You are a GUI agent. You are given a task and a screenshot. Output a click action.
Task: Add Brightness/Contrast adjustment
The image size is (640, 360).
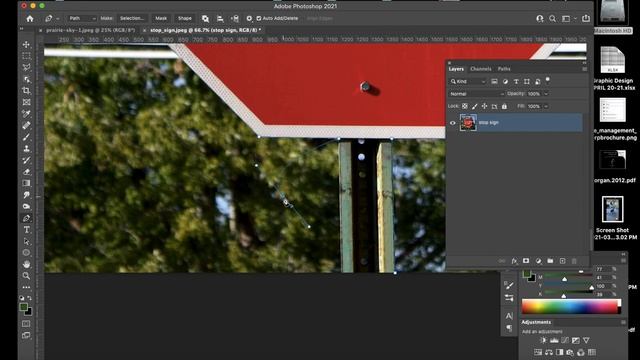[x=543, y=340]
